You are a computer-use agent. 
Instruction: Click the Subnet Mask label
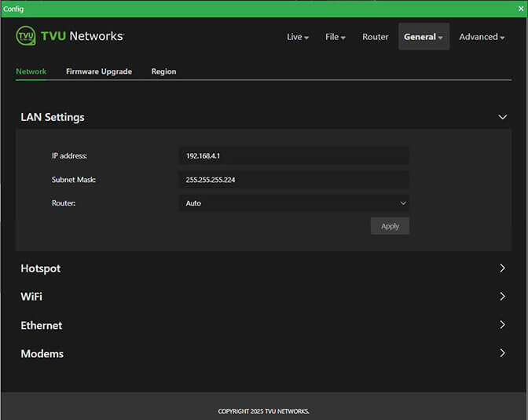(x=74, y=180)
